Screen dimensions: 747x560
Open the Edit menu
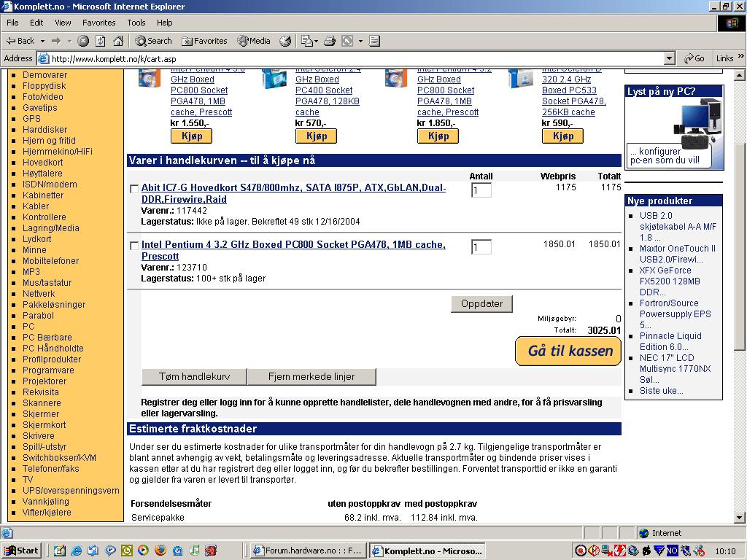36,23
